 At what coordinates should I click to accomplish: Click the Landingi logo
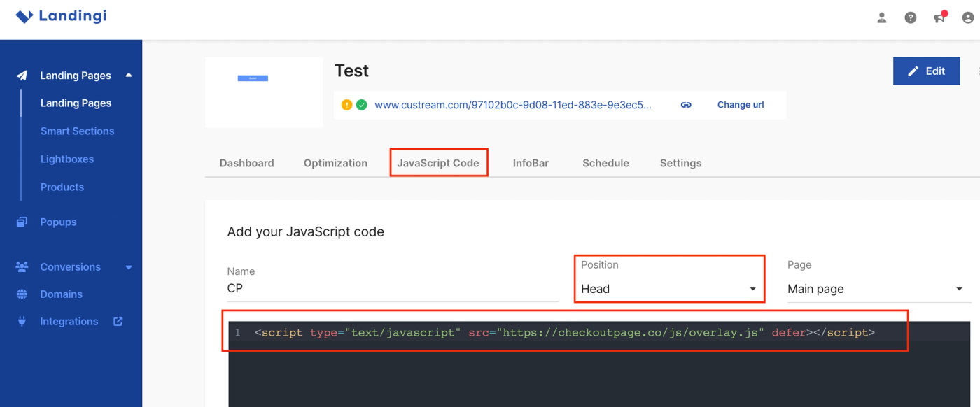[x=61, y=16]
